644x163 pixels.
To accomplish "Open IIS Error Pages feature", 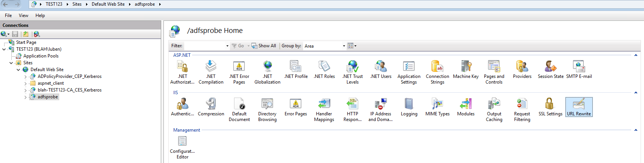I will pos(296,107).
